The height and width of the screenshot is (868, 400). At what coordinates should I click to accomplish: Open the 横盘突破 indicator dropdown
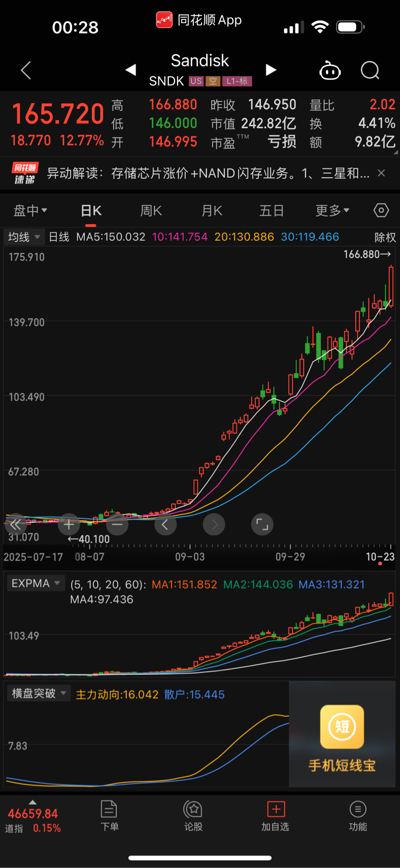(39, 693)
